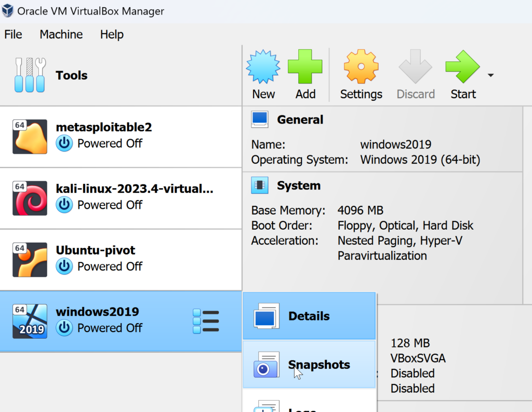Click the Operating System value Windows 2019 (64-bit)
The width and height of the screenshot is (532, 412).
coord(420,160)
